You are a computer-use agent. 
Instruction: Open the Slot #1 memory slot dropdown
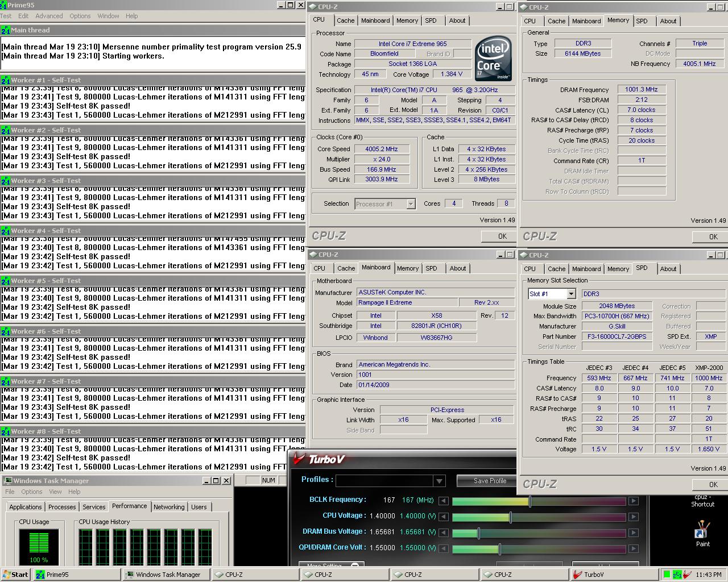tap(571, 294)
